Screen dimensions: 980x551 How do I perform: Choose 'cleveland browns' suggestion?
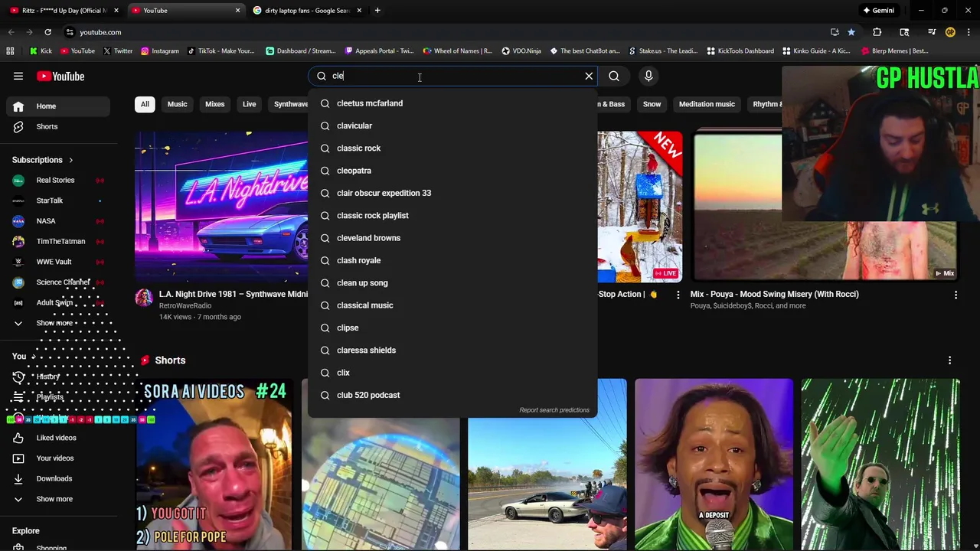click(452, 238)
